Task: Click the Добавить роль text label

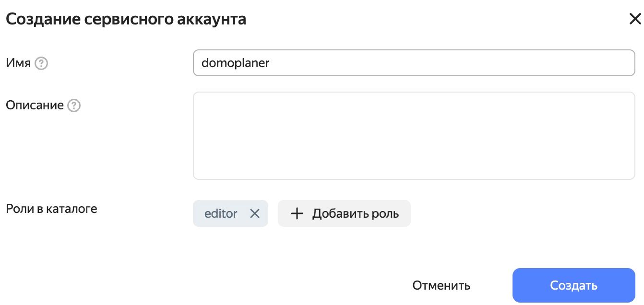Action: pyautogui.click(x=356, y=213)
